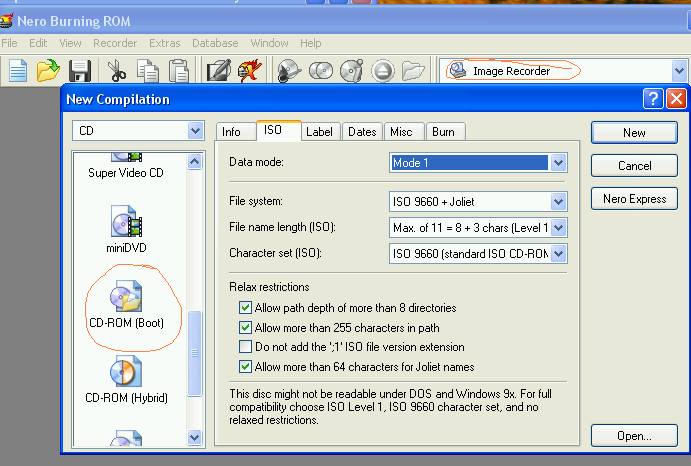Click the Eject disc icon
The height and width of the screenshot is (466, 691).
(x=383, y=71)
